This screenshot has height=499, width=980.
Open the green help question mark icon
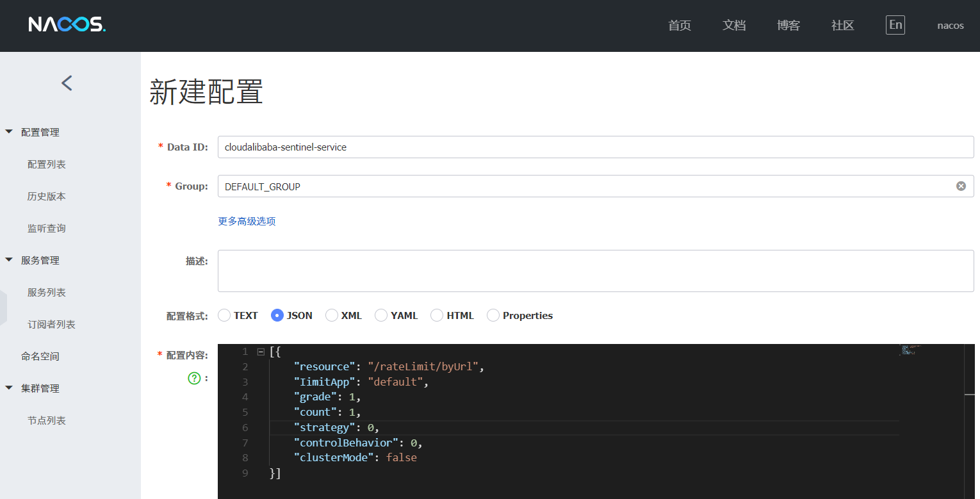tap(194, 379)
